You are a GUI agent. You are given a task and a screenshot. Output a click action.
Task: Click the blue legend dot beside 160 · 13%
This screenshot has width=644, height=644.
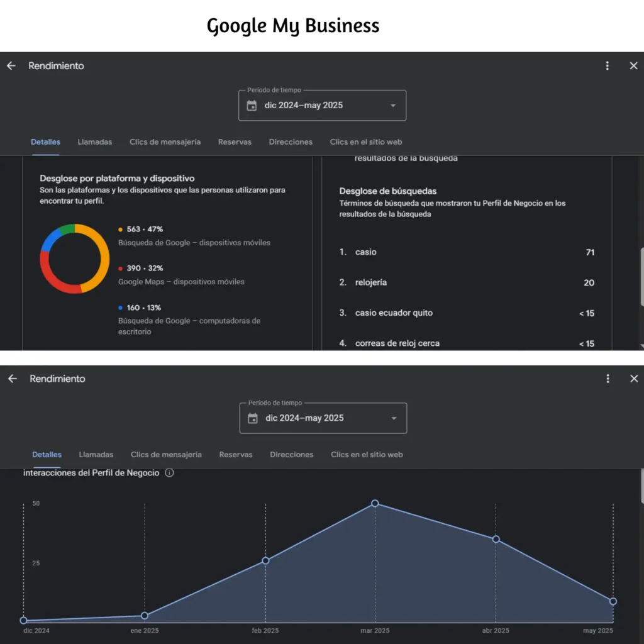point(120,308)
